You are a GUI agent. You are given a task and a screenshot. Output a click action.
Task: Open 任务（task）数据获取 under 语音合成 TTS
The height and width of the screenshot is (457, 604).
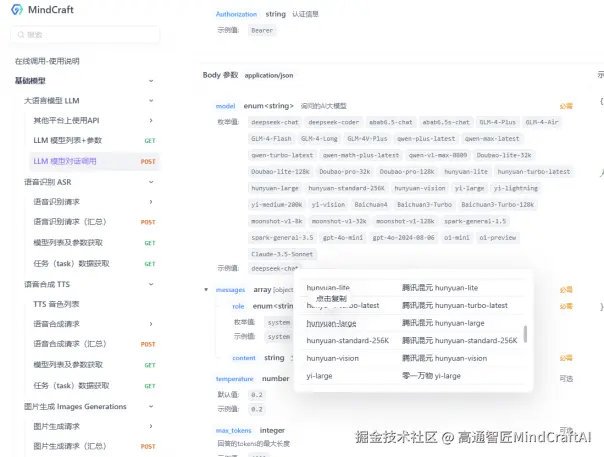[94, 385]
